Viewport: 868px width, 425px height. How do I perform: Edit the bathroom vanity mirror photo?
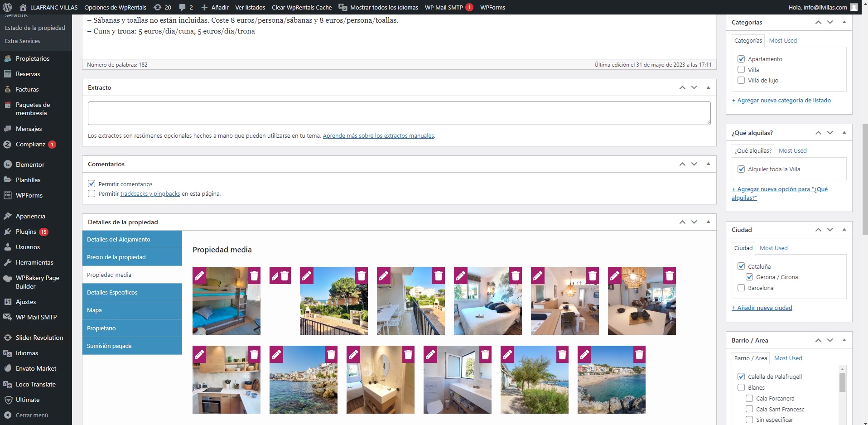click(x=353, y=354)
